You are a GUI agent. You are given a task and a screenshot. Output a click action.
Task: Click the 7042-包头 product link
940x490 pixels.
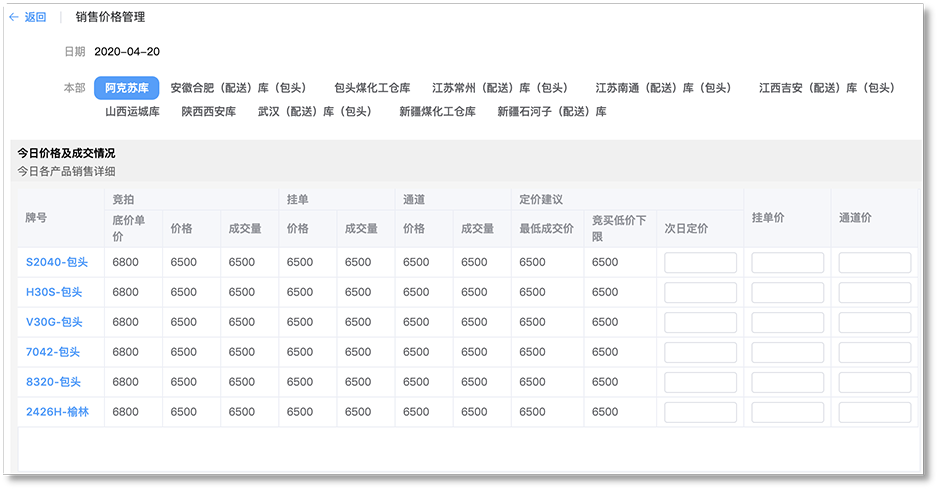[53, 352]
